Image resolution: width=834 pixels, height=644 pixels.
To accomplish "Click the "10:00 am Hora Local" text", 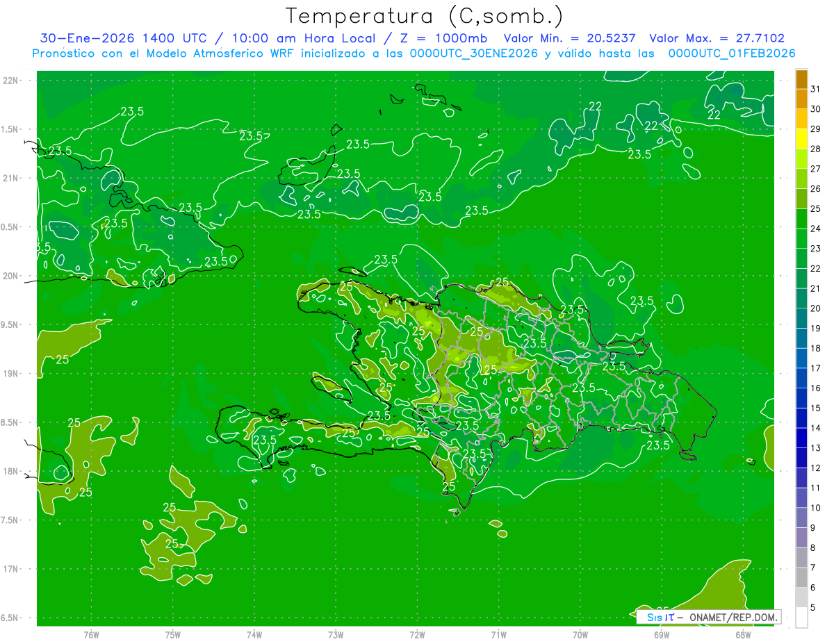I will [x=302, y=39].
